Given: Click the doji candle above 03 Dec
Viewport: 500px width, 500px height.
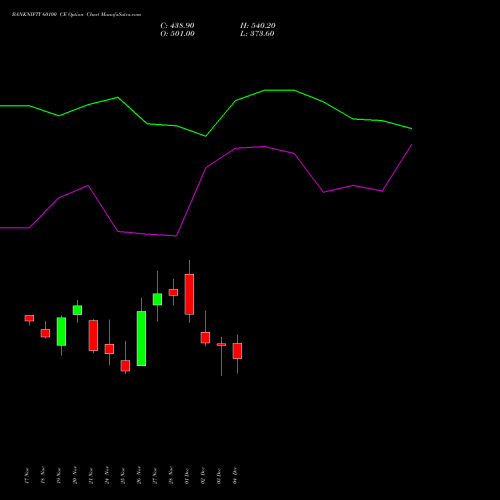Looking at the screenshot, I should click(x=221, y=345).
